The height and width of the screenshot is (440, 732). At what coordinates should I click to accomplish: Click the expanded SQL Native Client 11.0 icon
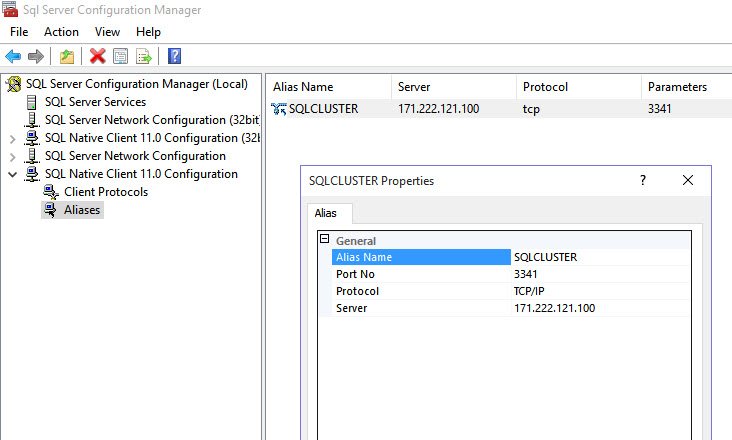(32, 174)
